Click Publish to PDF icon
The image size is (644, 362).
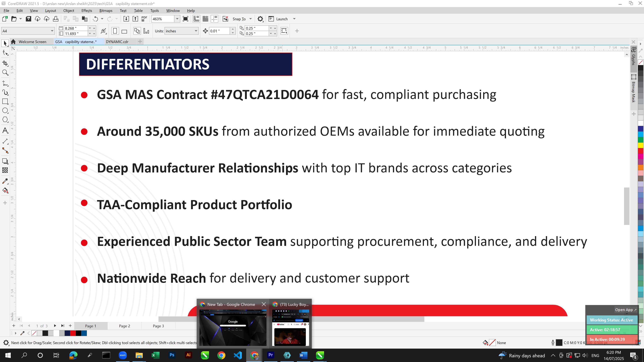[x=144, y=19]
